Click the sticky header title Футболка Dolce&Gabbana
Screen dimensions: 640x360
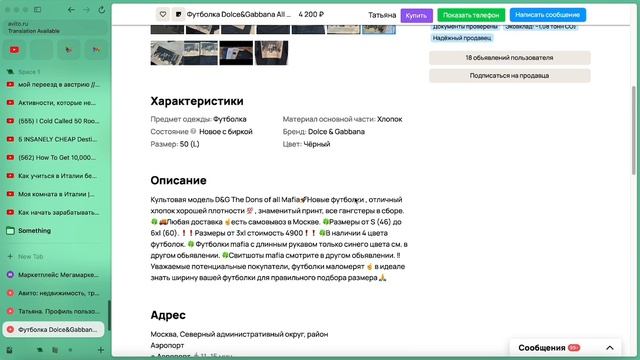point(239,14)
